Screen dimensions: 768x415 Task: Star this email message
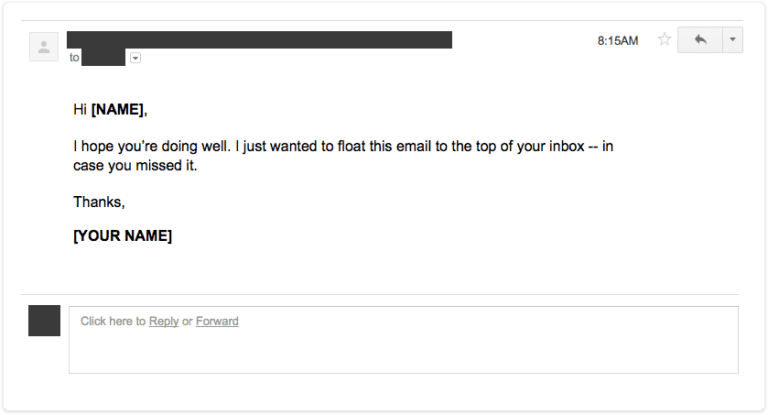point(663,40)
